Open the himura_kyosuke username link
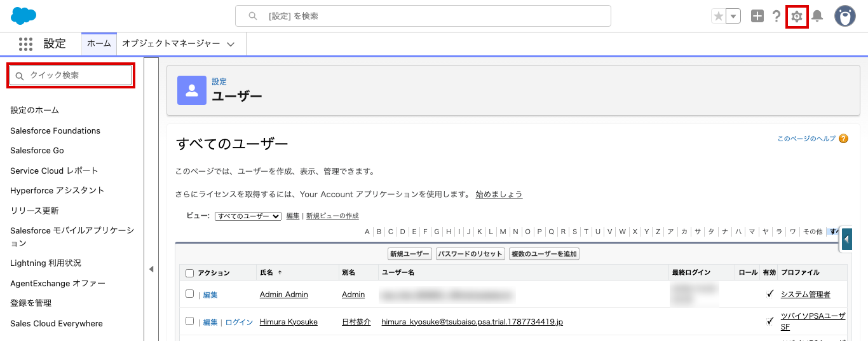The width and height of the screenshot is (868, 341). point(472,322)
